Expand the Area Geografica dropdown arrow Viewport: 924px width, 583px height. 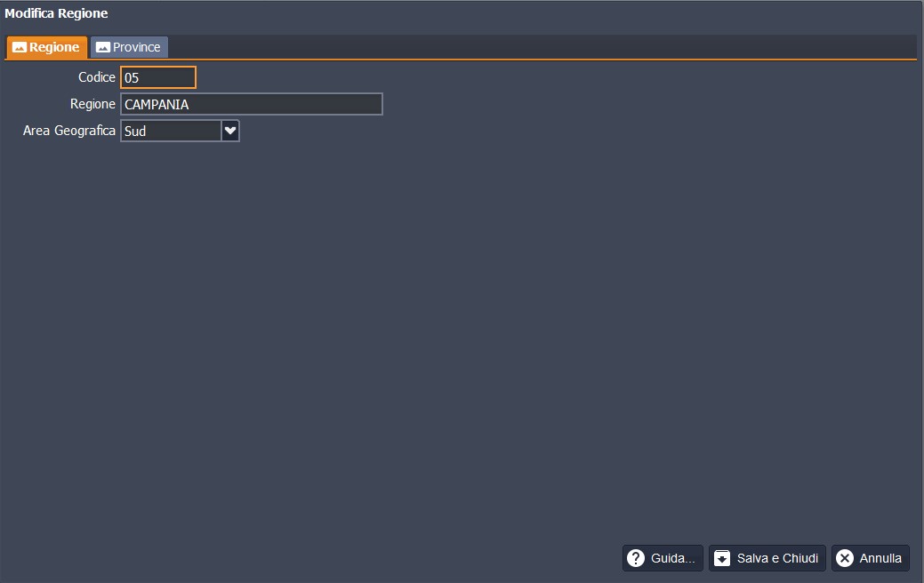point(230,131)
